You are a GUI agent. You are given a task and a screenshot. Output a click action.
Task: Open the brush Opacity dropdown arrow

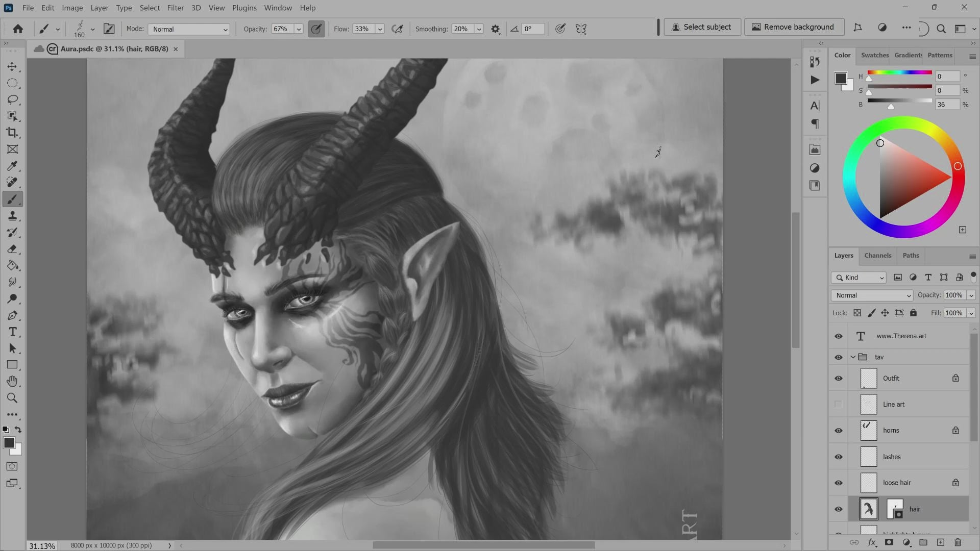coord(299,29)
